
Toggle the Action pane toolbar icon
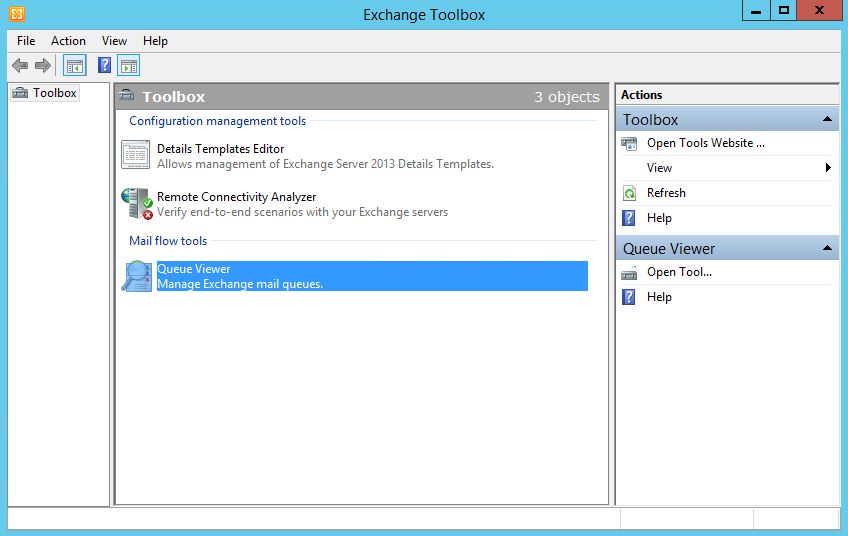point(129,66)
